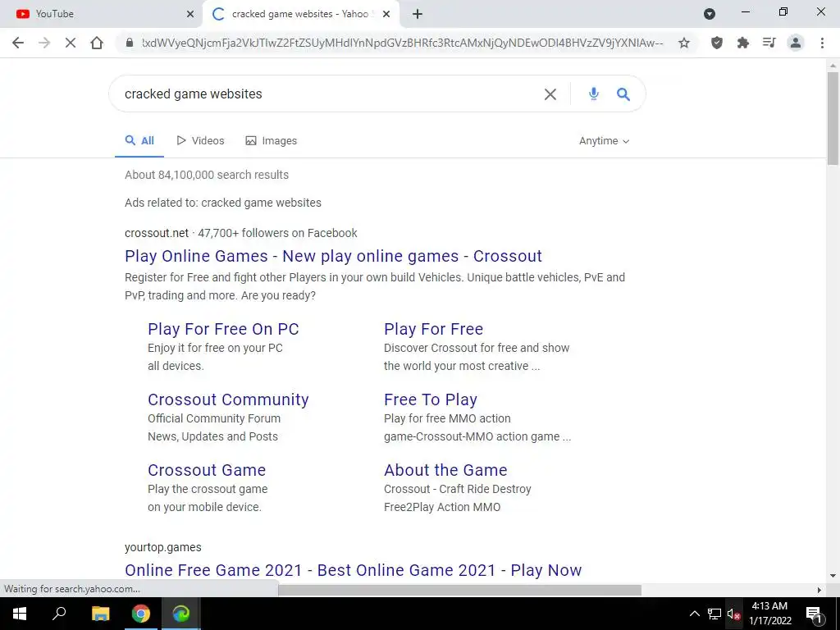Click About 84,100,000 search results text

207,175
